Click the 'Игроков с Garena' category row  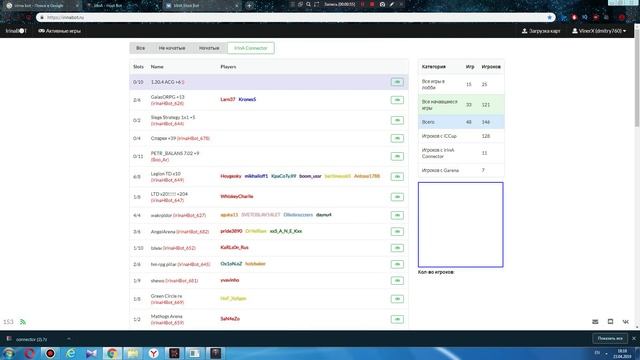(461, 170)
